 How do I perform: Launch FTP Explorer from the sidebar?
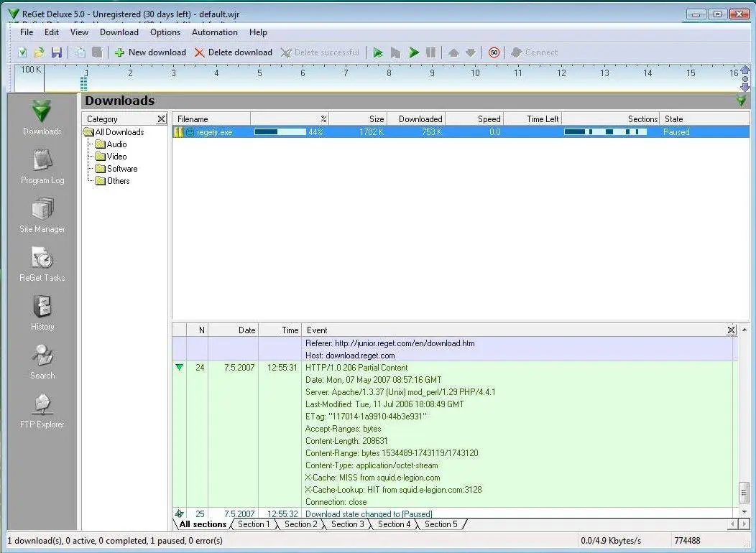[x=42, y=410]
